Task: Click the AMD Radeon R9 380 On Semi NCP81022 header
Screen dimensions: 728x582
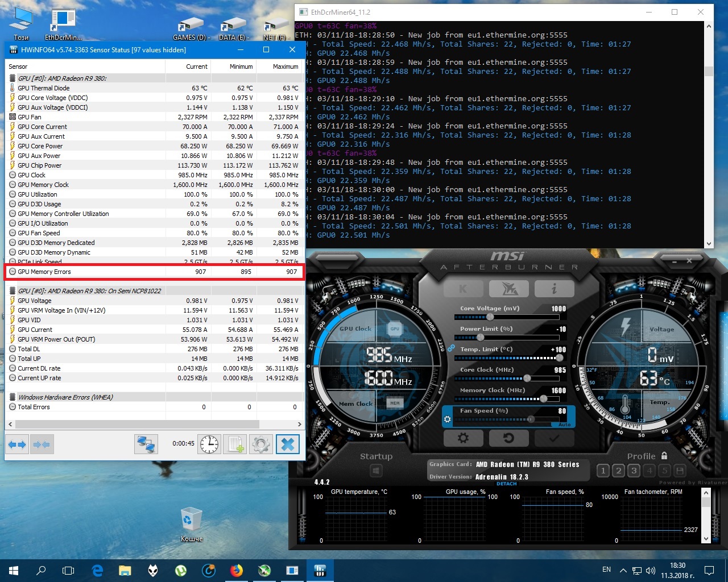Action: 154,291
